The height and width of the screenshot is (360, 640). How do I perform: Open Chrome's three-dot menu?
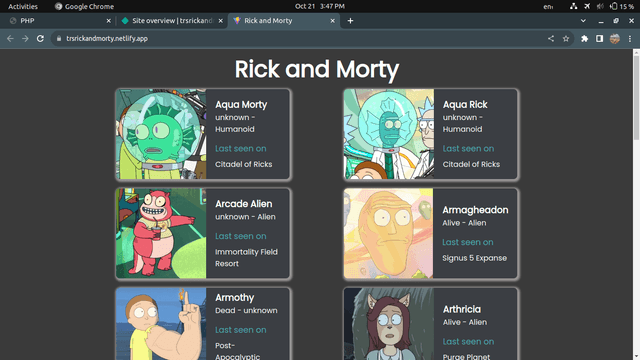(630, 38)
